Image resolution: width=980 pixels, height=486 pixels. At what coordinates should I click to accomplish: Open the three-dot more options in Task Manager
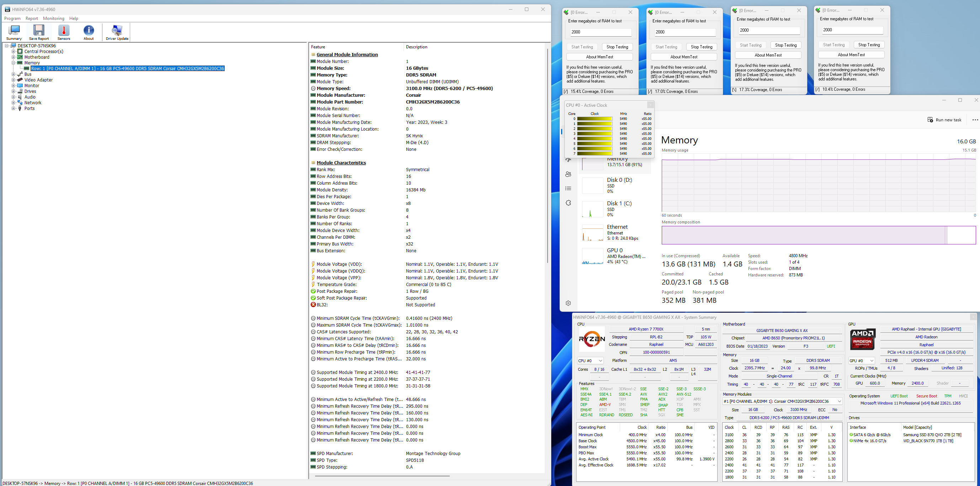tap(975, 120)
